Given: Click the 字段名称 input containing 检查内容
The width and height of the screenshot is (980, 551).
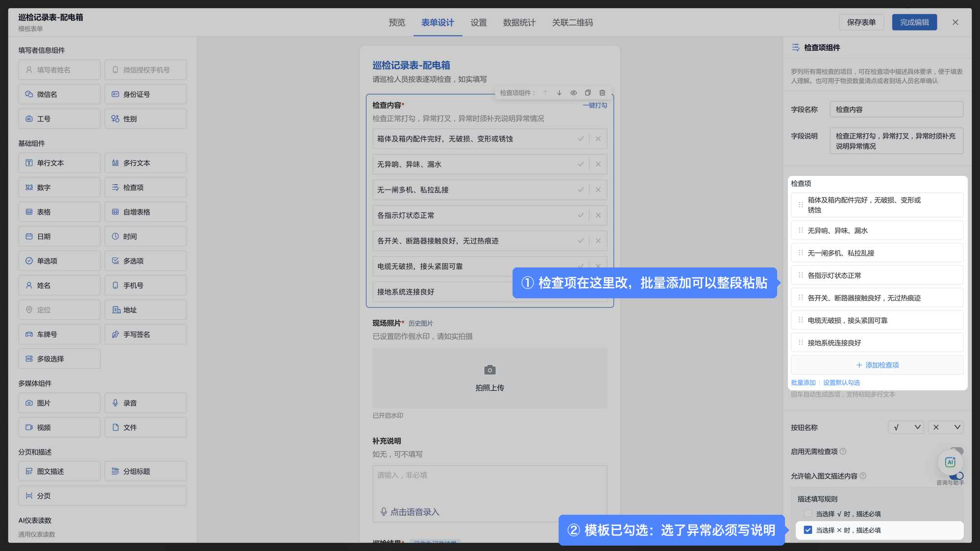Looking at the screenshot, I should coord(896,109).
